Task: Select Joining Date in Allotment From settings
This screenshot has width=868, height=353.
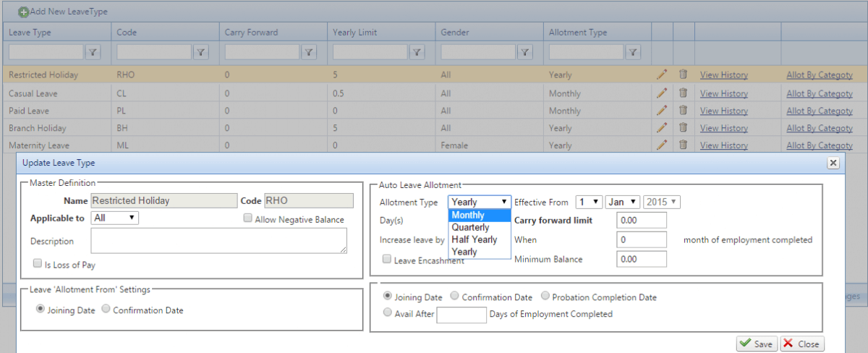Action: tap(41, 310)
